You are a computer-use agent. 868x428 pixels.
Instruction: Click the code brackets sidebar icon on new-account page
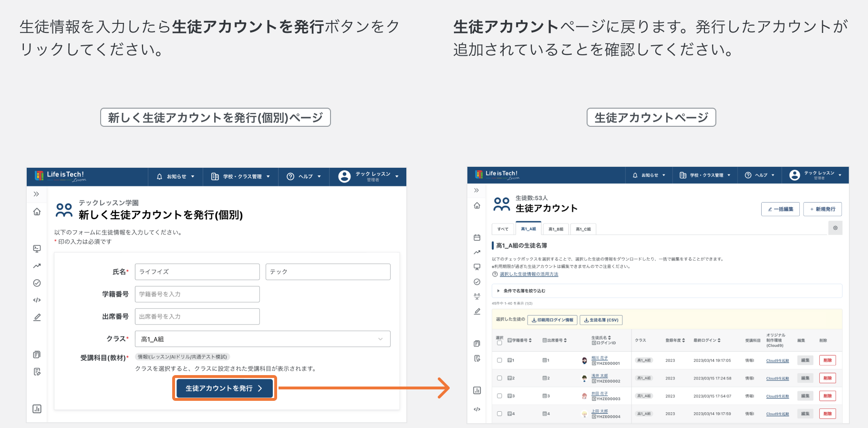point(37,300)
